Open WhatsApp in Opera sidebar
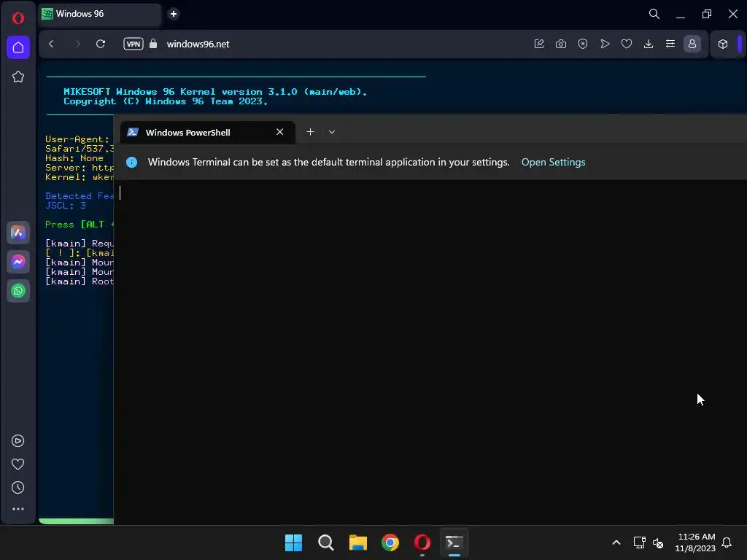This screenshot has height=560, width=747. (18, 291)
